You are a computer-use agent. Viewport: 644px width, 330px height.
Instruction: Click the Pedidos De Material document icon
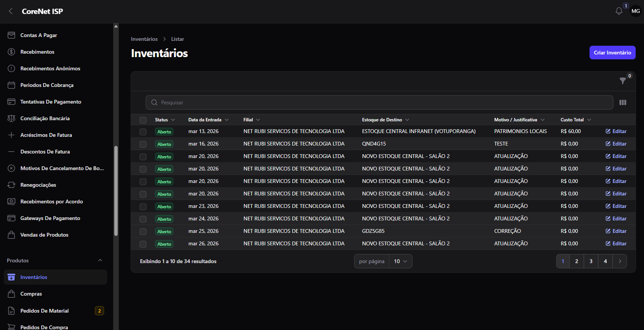(11, 311)
